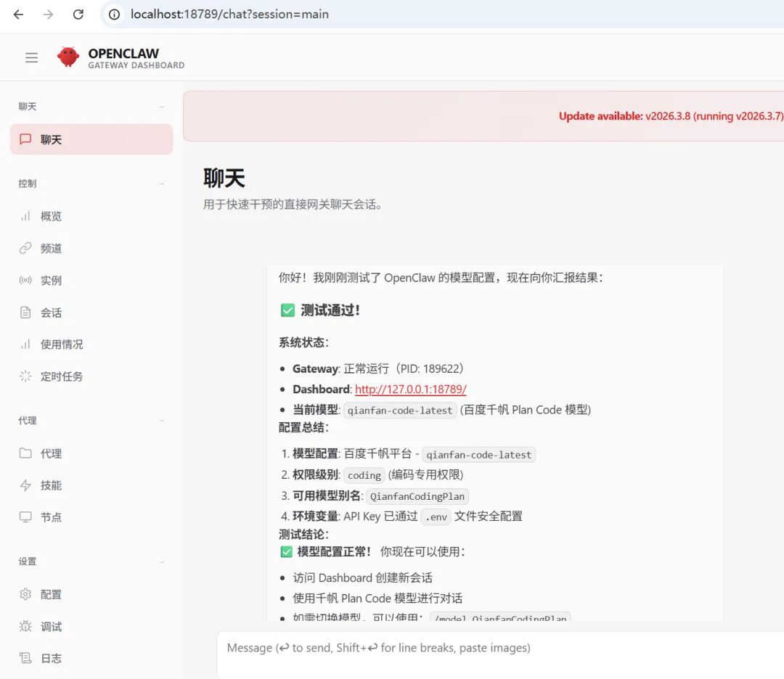Screen dimensions: 784x679
Task: Click the 使用情况 chart icon
Action: tap(25, 345)
